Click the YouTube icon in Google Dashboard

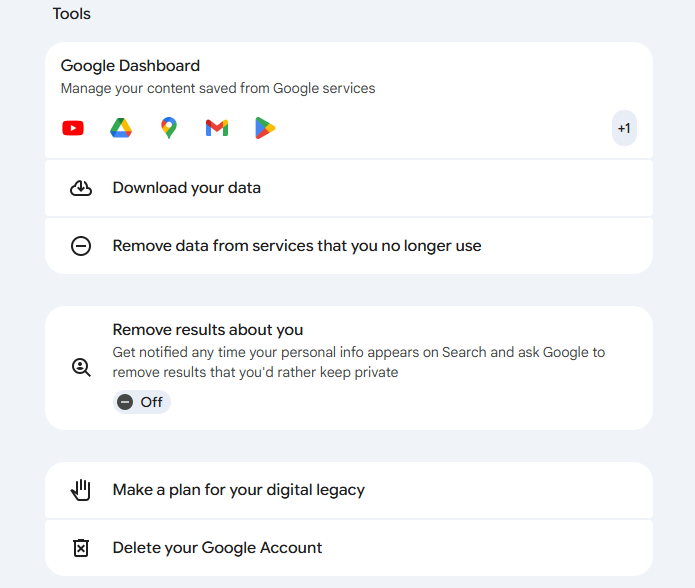point(73,128)
